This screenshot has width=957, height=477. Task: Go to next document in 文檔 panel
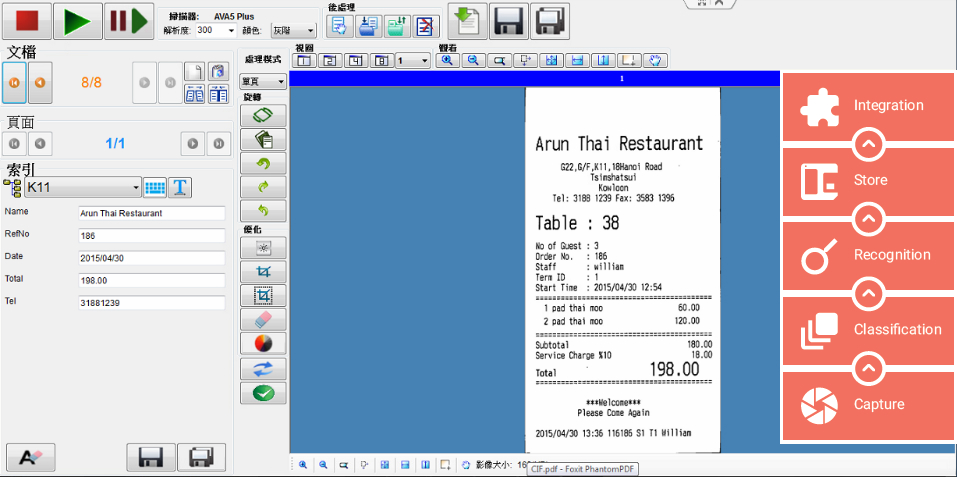click(144, 82)
